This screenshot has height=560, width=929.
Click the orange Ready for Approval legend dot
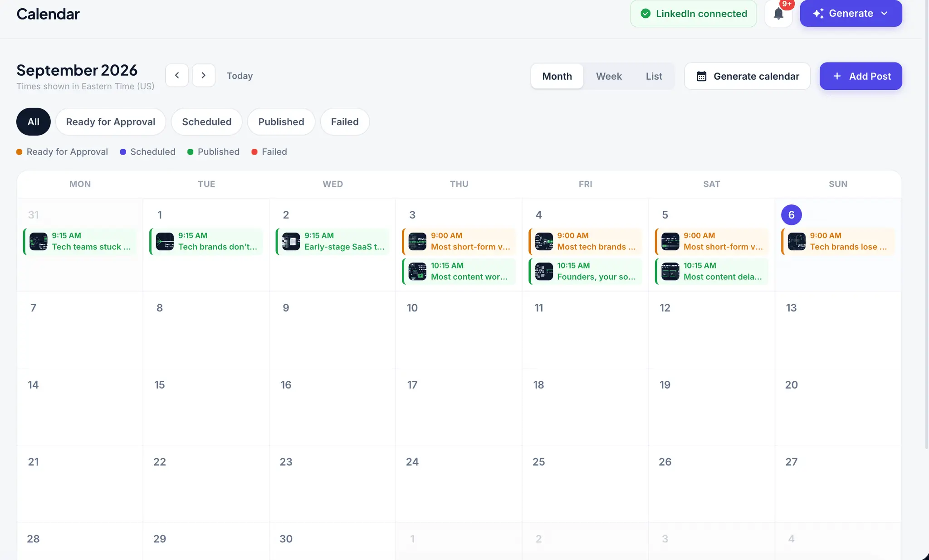tap(20, 152)
